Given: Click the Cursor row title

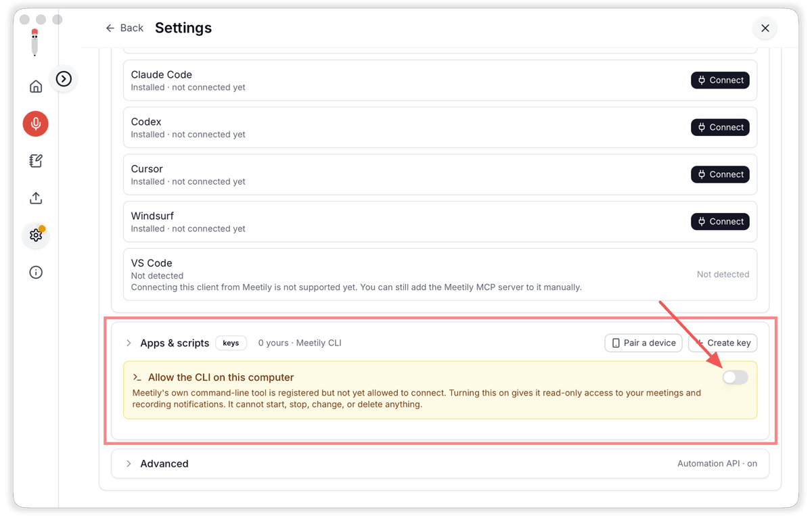Looking at the screenshot, I should click(x=147, y=169).
